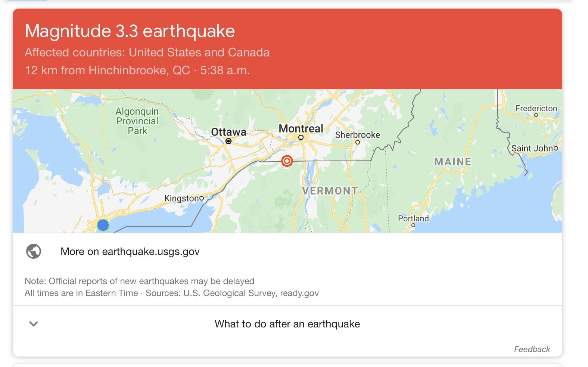Viewport: 588px width, 367px height.
Task: Click the Portland city marker circle
Action: pyautogui.click(x=413, y=225)
